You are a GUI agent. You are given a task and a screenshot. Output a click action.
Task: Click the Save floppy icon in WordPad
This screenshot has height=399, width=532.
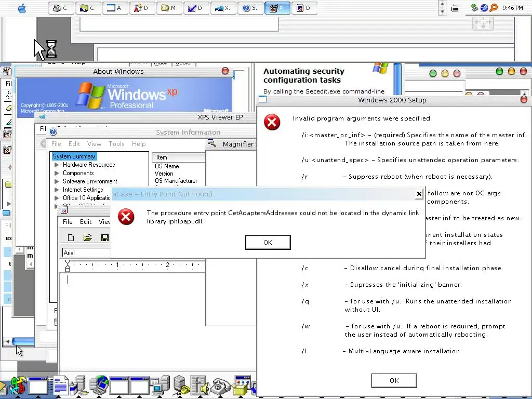pyautogui.click(x=105, y=238)
